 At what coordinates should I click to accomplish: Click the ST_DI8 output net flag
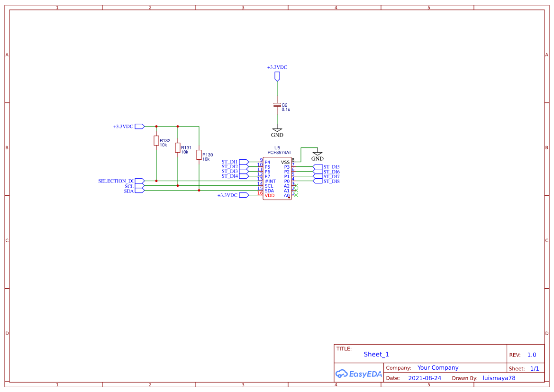pos(318,181)
